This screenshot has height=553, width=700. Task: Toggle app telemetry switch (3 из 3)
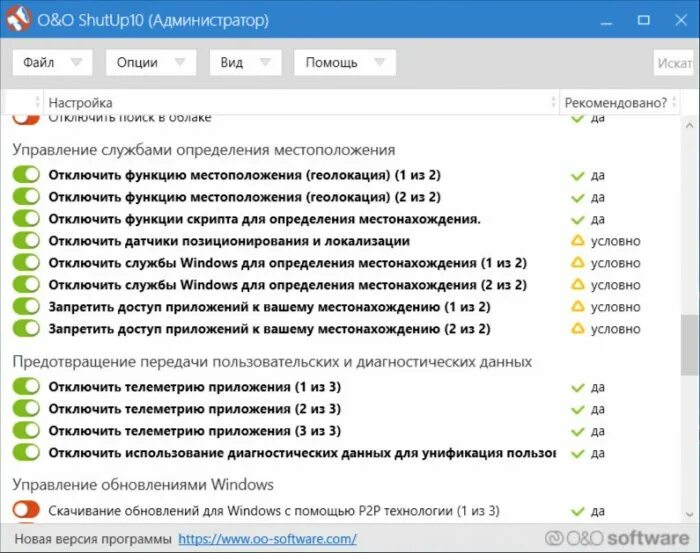click(26, 430)
